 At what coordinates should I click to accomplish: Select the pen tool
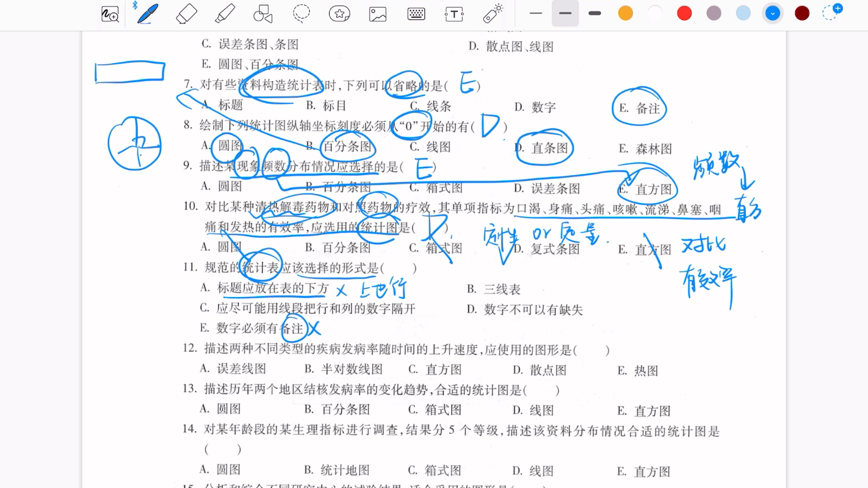click(x=148, y=13)
